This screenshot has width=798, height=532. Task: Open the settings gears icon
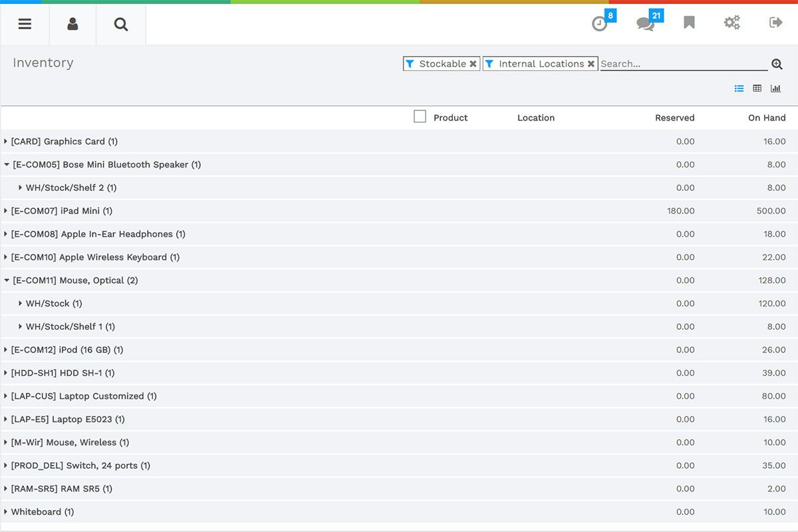pos(731,23)
